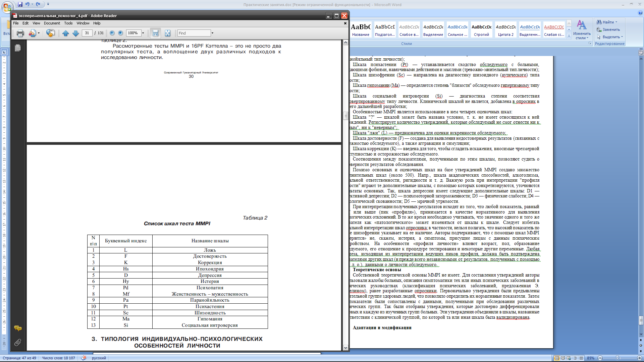
Task: Open the Document menu in Adobe Reader
Action: coord(52,23)
